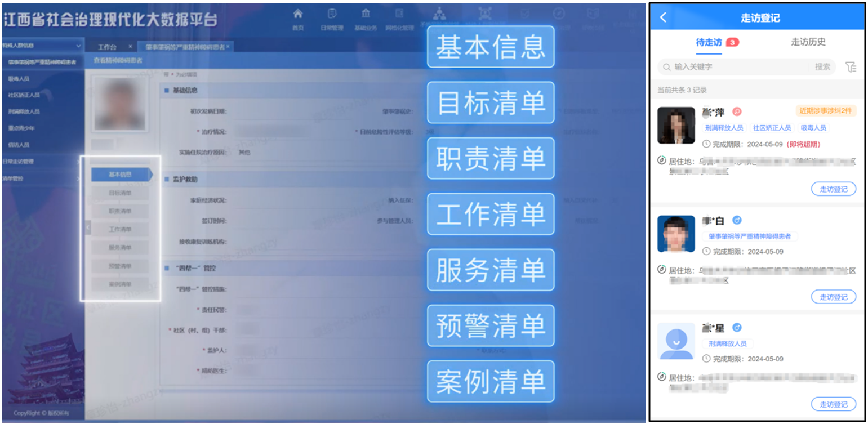Close the 工作台 tab

click(x=130, y=47)
